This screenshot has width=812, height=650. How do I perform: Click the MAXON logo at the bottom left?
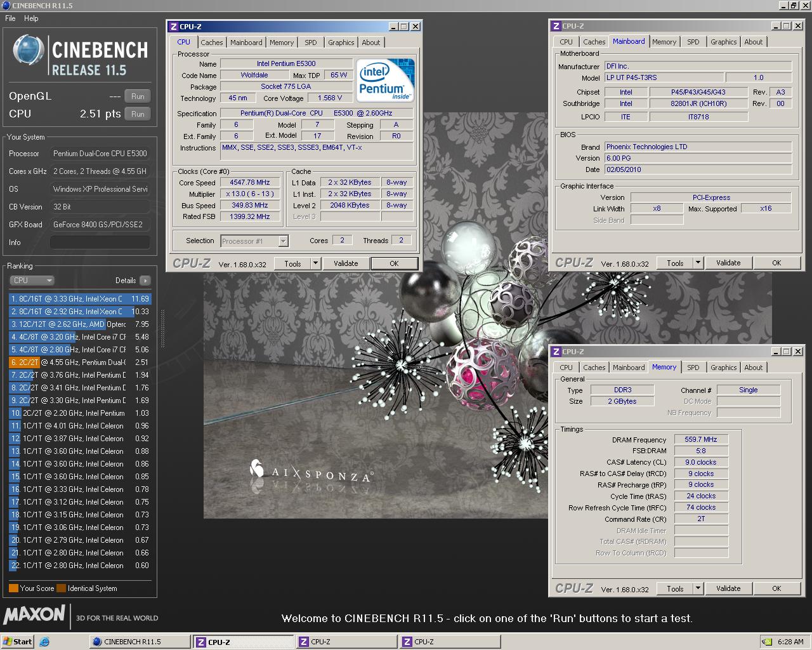(34, 615)
